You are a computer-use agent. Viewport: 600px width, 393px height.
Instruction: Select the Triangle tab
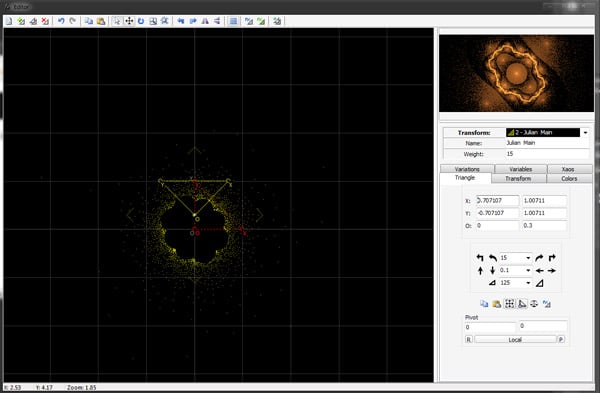click(465, 178)
